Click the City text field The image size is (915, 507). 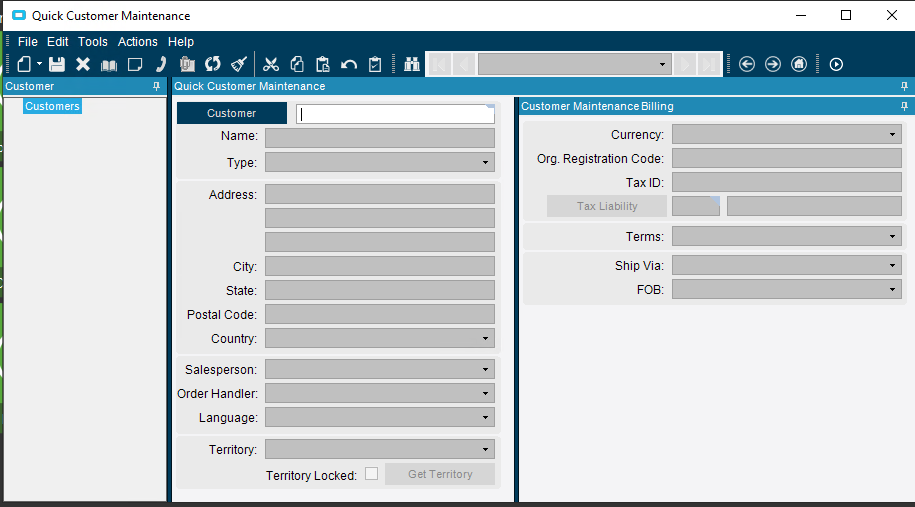click(380, 266)
